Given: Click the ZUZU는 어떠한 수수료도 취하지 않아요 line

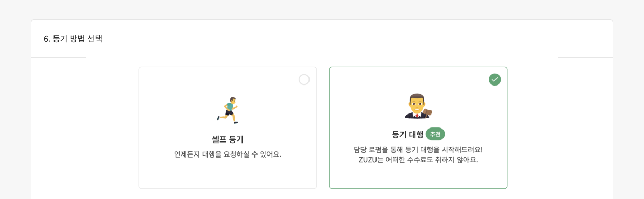Looking at the screenshot, I should coord(418,160).
